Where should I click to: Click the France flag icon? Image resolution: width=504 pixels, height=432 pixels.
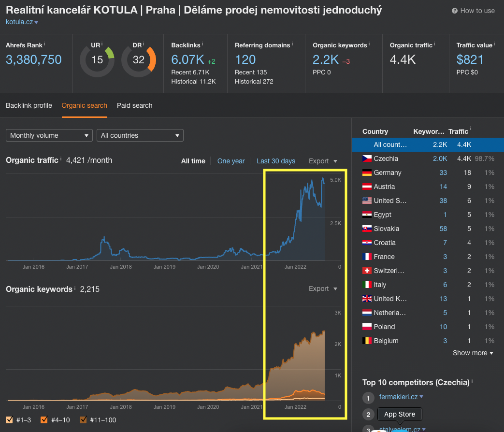pyautogui.click(x=367, y=257)
